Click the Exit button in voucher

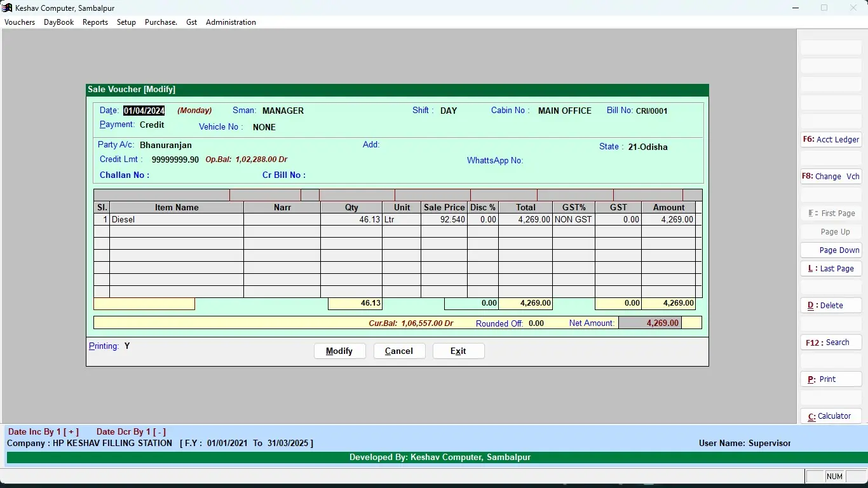click(x=458, y=351)
